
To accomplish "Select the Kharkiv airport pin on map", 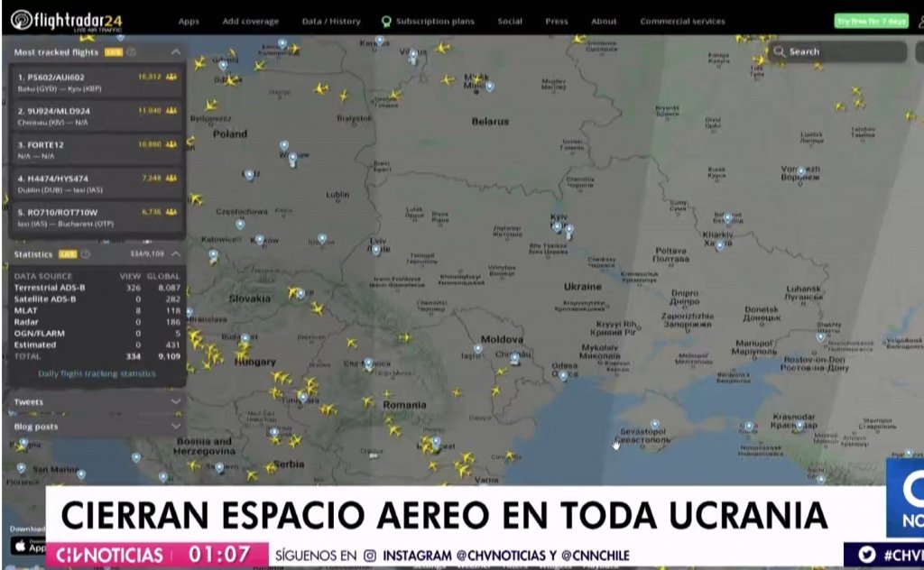I will click(x=727, y=217).
